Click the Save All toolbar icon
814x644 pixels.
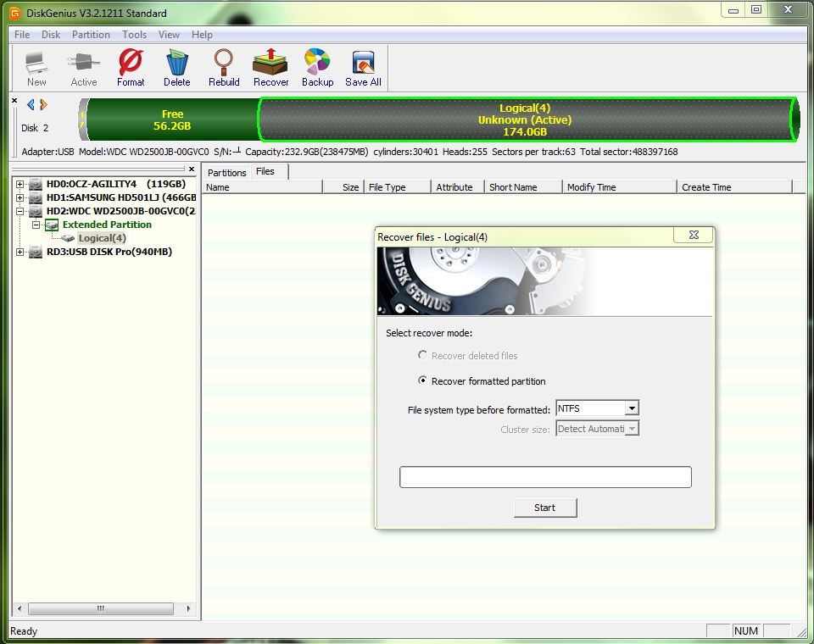pos(363,68)
